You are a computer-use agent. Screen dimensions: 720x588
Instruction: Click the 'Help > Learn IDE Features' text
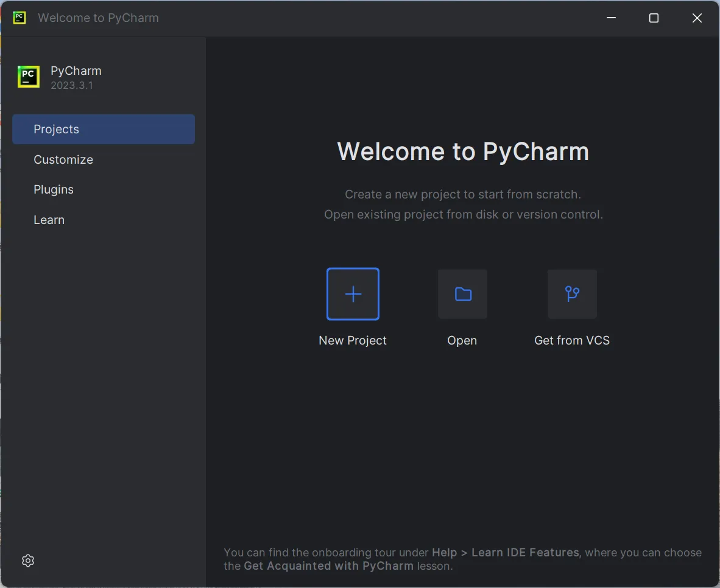tap(505, 552)
